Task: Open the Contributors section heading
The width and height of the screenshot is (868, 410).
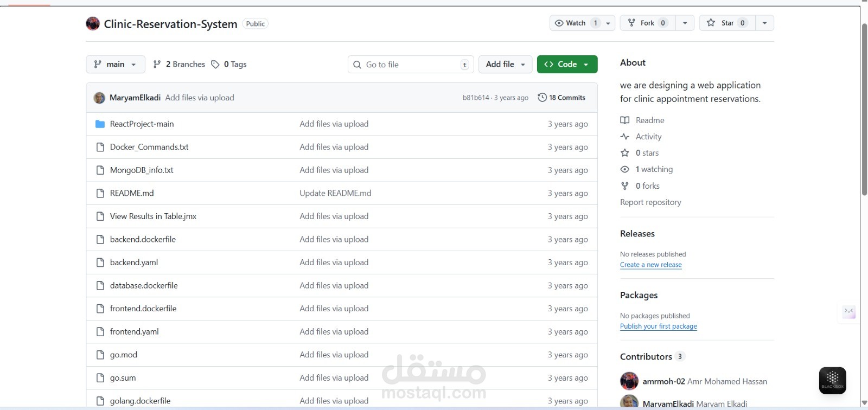Action: coord(646,356)
